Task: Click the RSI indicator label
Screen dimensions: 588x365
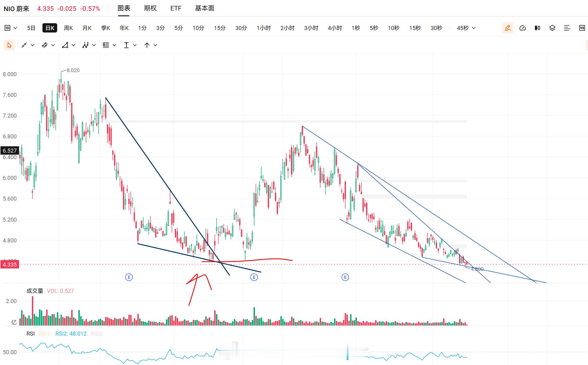Action: tap(30, 333)
